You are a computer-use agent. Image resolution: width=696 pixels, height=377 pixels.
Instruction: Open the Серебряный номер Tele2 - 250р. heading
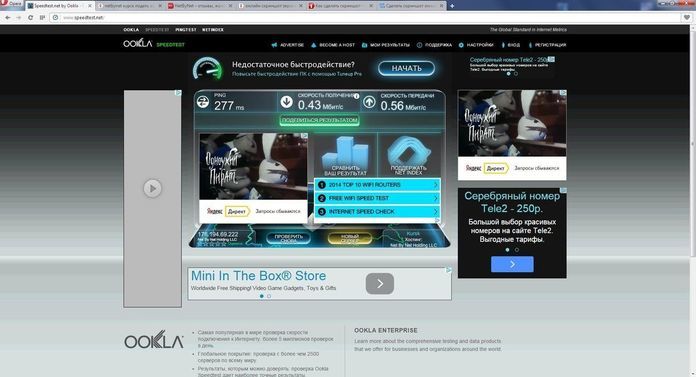click(512, 202)
